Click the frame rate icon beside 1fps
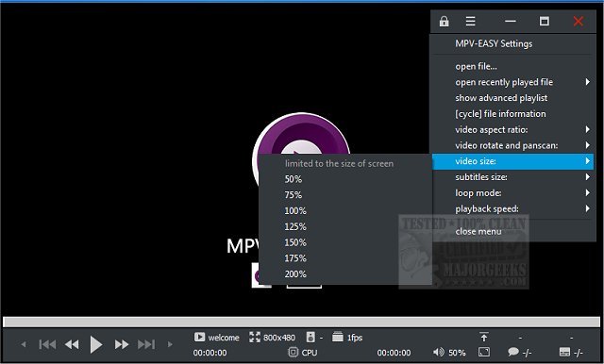Viewport: 604px width, 364px height. point(338,337)
